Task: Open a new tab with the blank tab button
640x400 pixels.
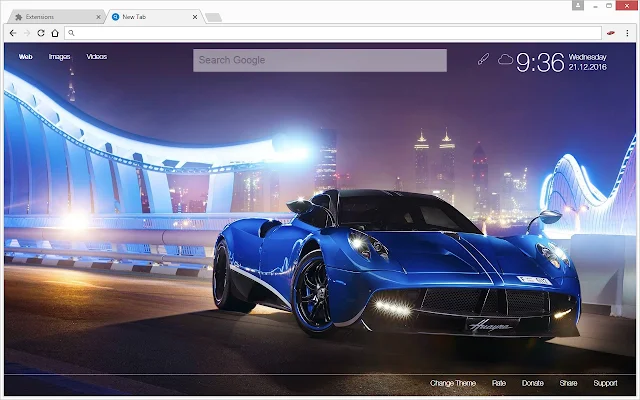Action: [x=213, y=17]
